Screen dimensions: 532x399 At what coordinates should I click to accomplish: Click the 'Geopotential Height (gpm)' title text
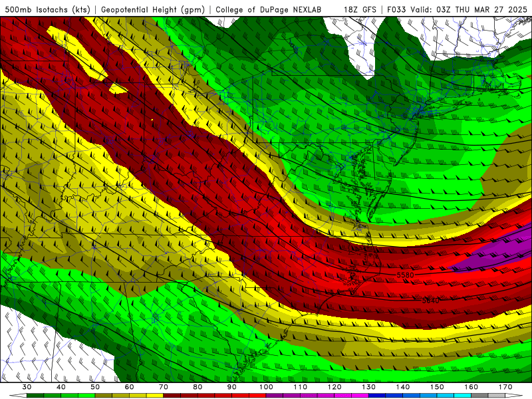pyautogui.click(x=153, y=9)
